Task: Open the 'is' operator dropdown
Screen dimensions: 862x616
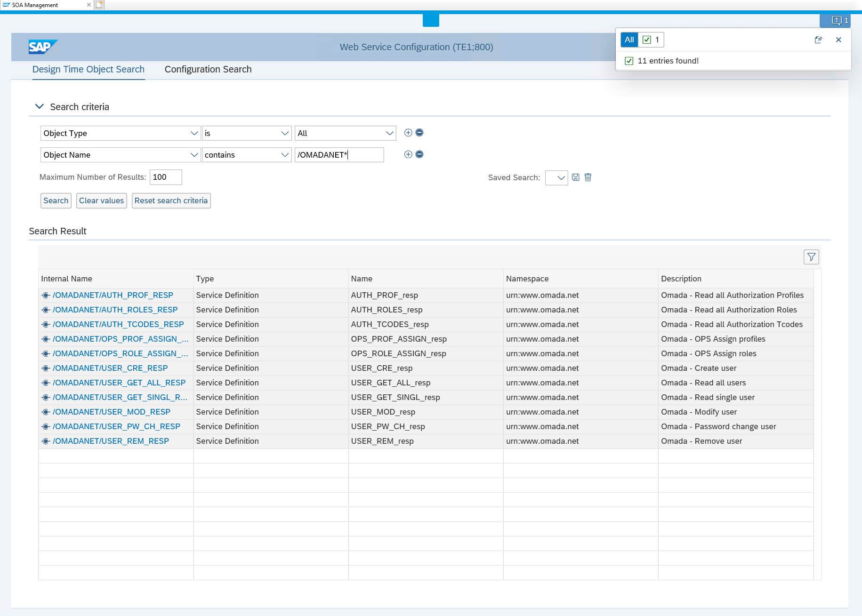Action: tap(285, 133)
